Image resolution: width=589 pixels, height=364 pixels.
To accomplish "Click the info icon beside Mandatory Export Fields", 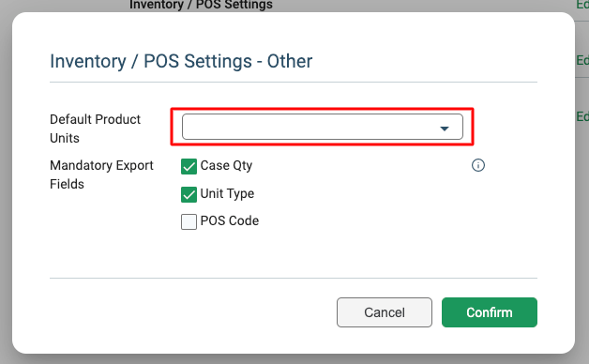I will point(477,165).
